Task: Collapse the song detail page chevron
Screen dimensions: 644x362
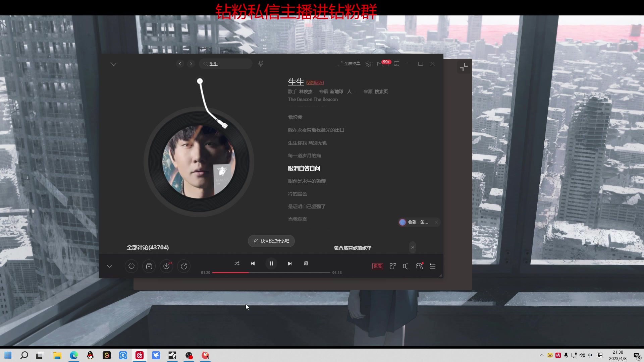Action: point(114,64)
